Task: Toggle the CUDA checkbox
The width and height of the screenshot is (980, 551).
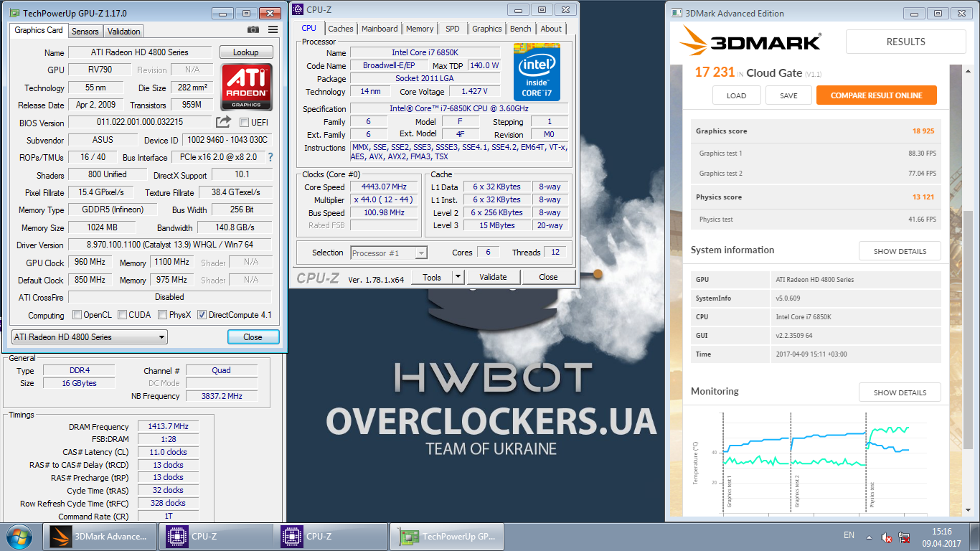Action: [x=123, y=314]
